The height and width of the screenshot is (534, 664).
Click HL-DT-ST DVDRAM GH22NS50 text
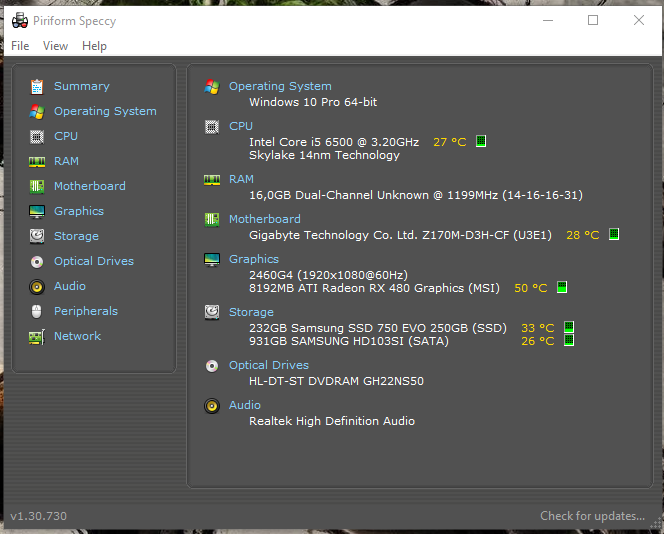click(x=336, y=381)
